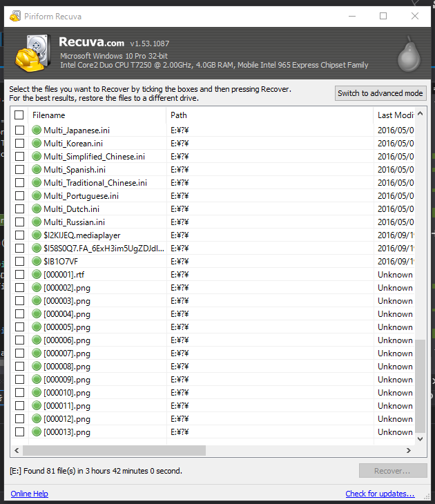Minimize the Piriform Recuva window
The width and height of the screenshot is (435, 504).
point(352,16)
